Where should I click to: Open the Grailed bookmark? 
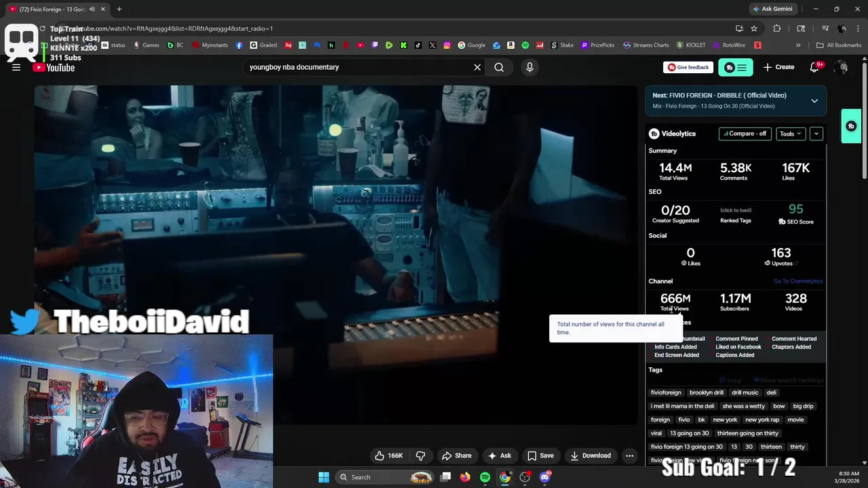(x=262, y=45)
